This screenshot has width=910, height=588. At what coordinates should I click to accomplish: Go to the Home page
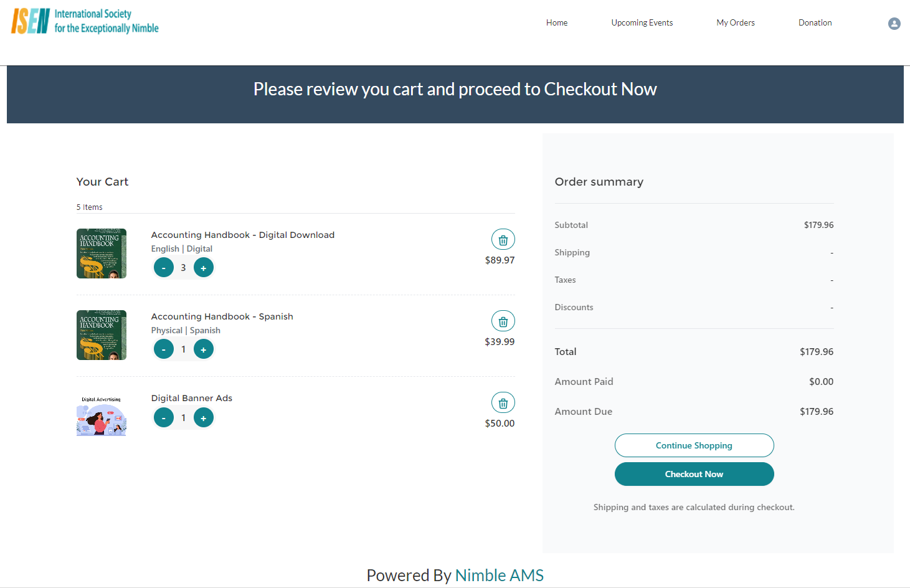pos(556,23)
